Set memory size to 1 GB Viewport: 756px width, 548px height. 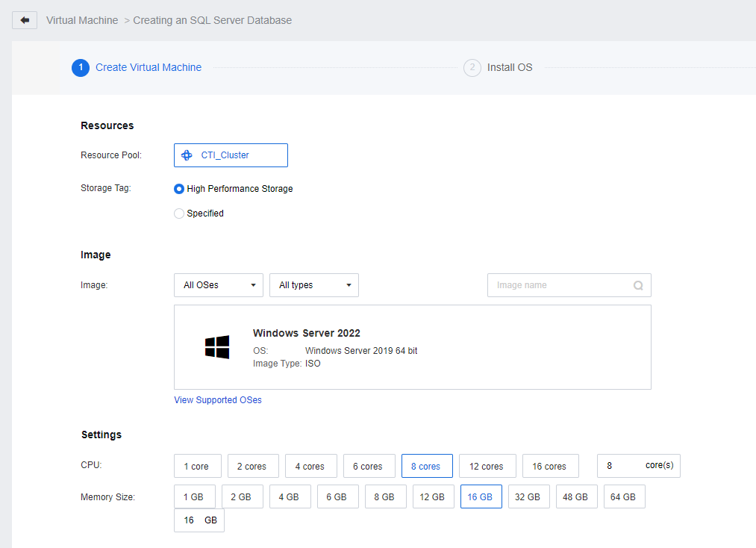point(195,497)
